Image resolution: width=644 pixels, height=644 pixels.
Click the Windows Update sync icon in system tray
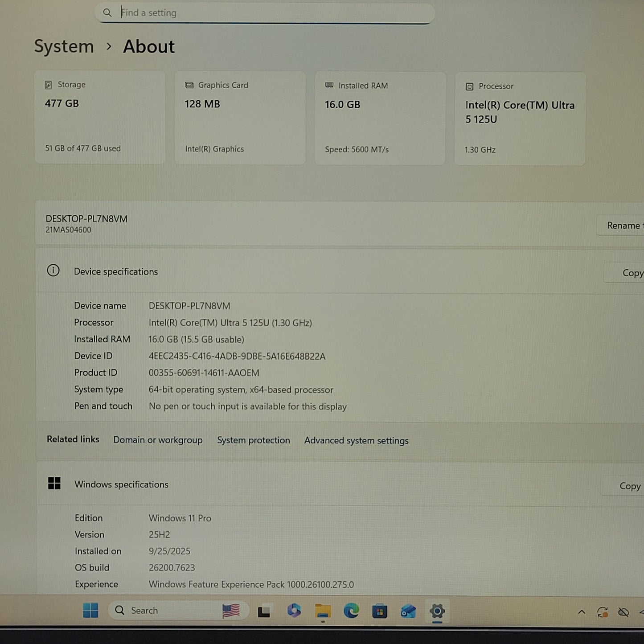click(603, 612)
